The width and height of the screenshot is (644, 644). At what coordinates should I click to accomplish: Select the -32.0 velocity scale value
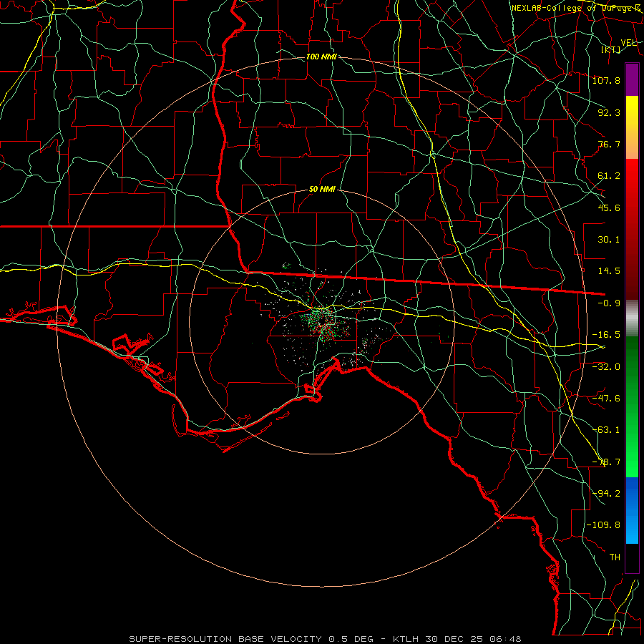pos(606,367)
